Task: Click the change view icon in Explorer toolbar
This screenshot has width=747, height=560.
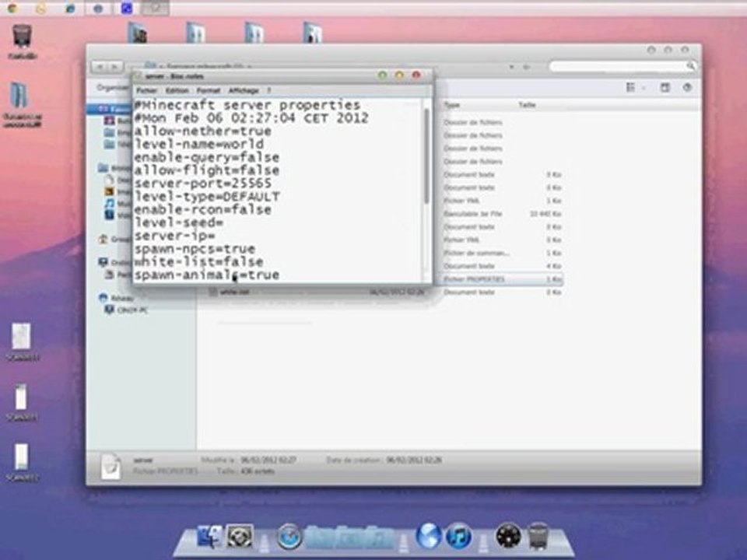Action: 631,87
